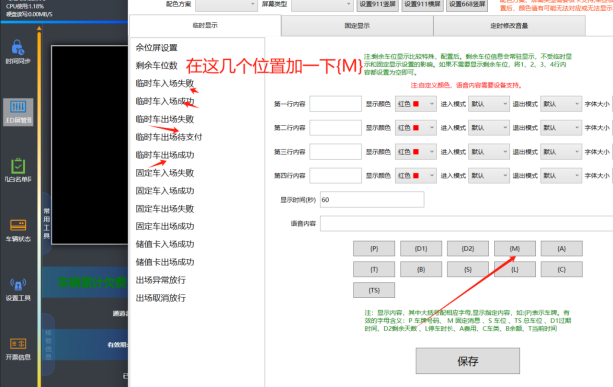The width and height of the screenshot is (613, 387).
Task: Select 固定车入场失败 in the list
Action: [x=165, y=173]
